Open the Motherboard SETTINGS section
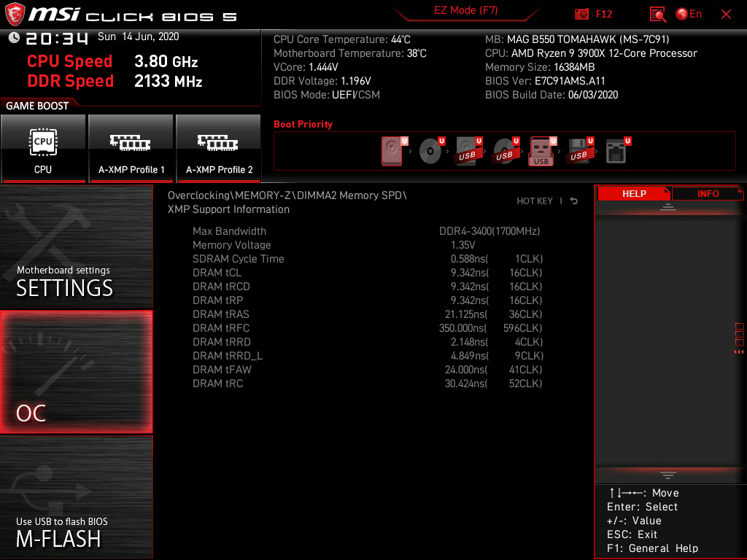The image size is (747, 560). click(76, 246)
